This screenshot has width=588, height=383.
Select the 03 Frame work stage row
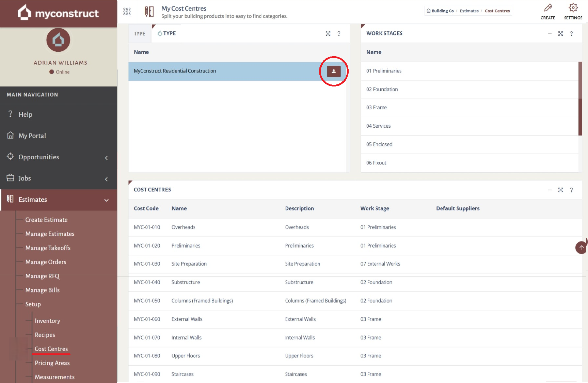tap(377, 108)
